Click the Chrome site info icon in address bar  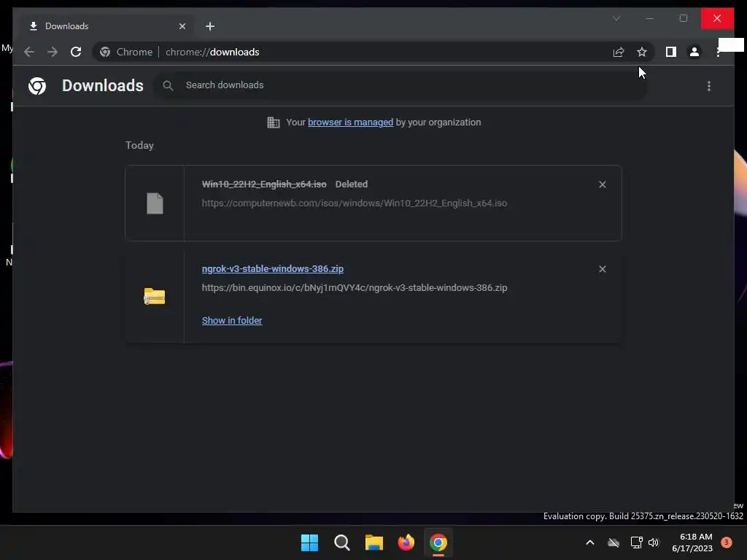105,52
